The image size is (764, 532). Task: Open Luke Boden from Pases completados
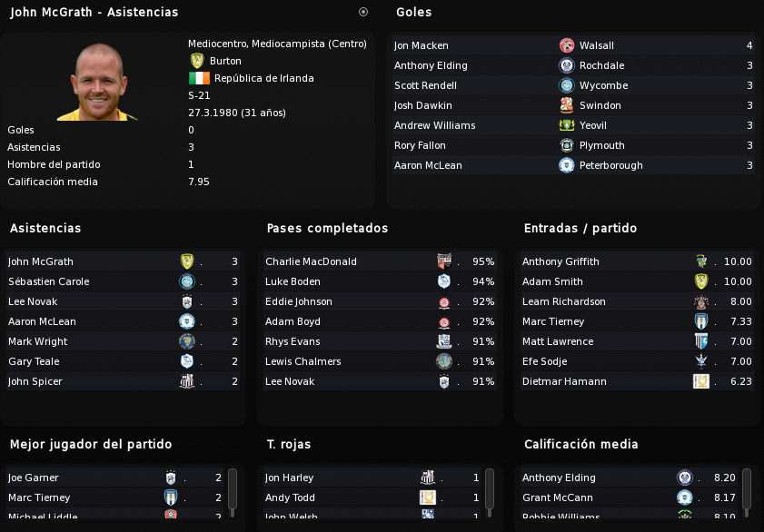click(x=293, y=281)
